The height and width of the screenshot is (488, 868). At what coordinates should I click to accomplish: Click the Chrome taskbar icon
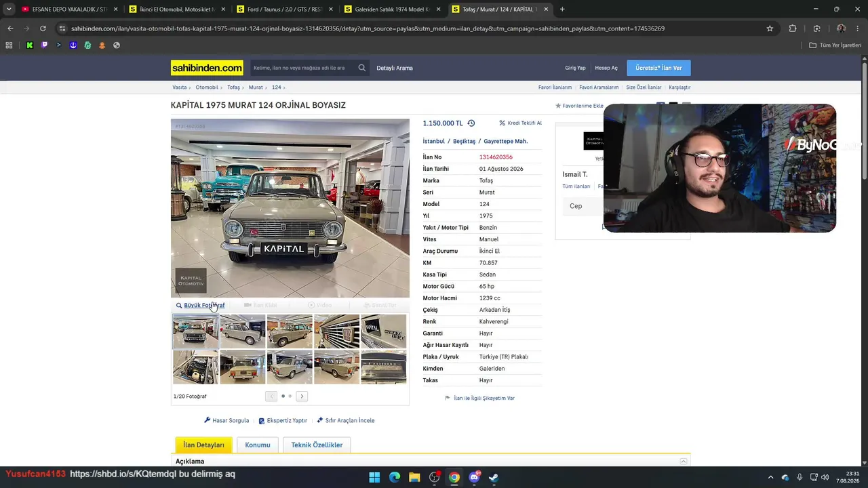coord(454,477)
